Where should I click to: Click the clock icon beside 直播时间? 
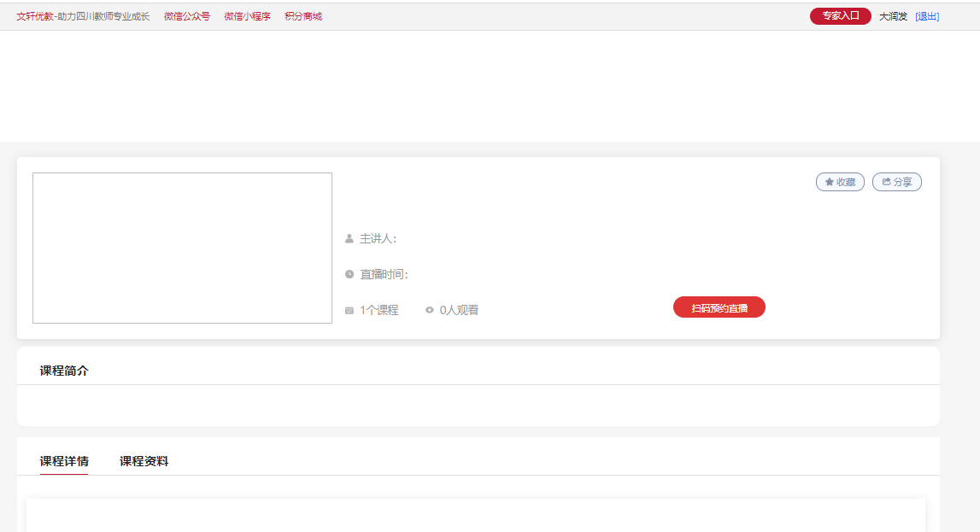click(349, 274)
